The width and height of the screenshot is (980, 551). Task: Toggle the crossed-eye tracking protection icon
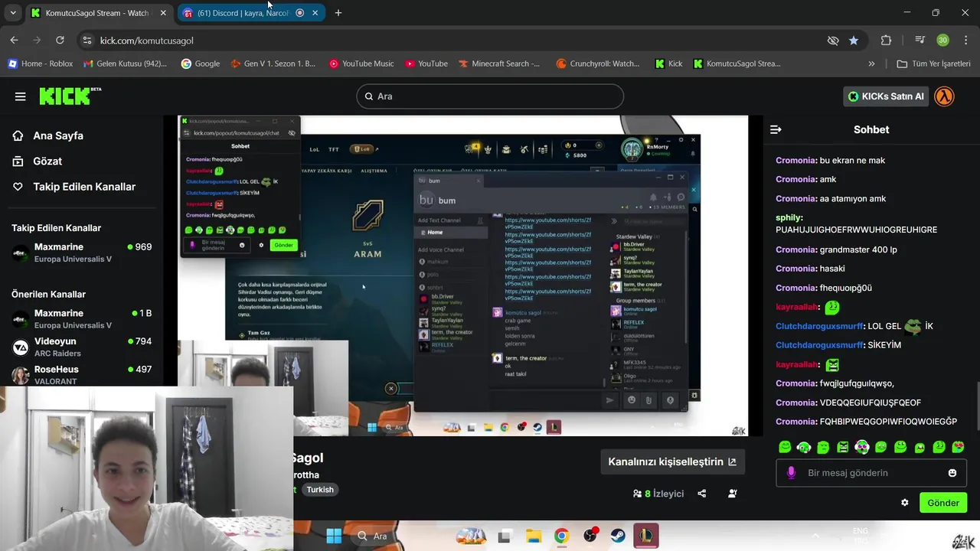(x=833, y=41)
